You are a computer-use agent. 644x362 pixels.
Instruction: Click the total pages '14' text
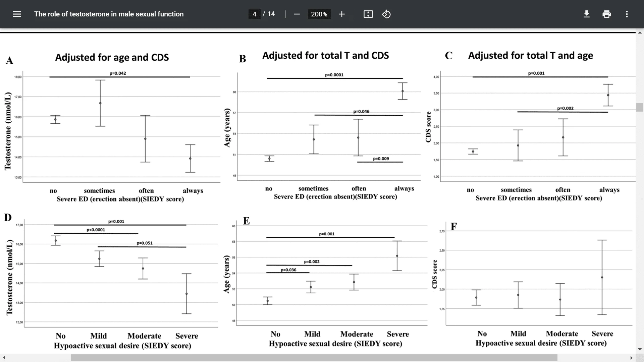click(x=271, y=14)
